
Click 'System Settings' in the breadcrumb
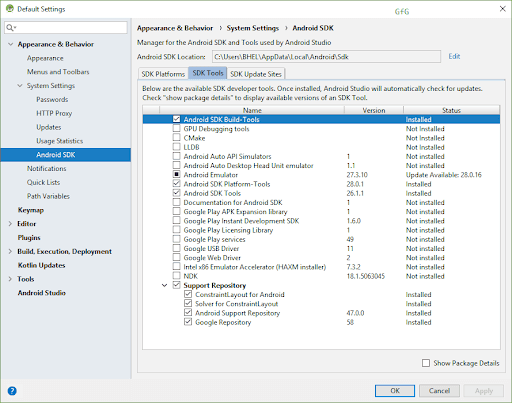[253, 28]
